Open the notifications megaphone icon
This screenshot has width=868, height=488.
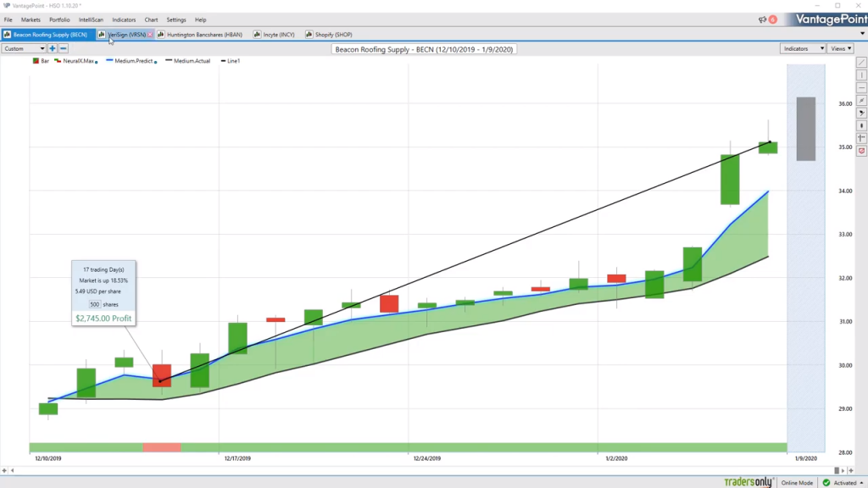[762, 19]
